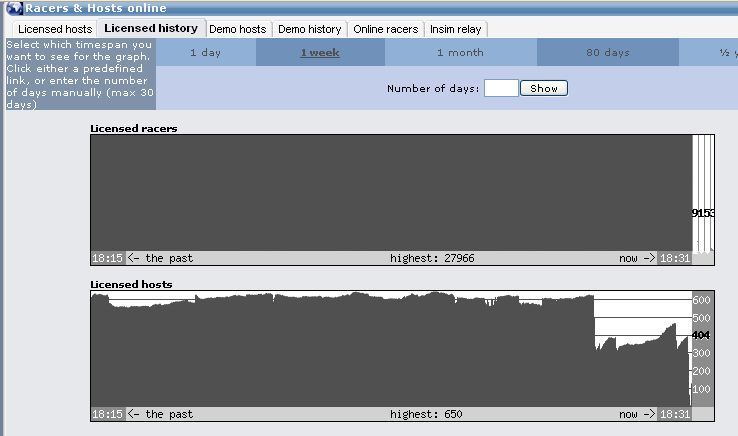Image resolution: width=738 pixels, height=436 pixels.
Task: Click the 'Number of days:' label
Action: point(433,89)
